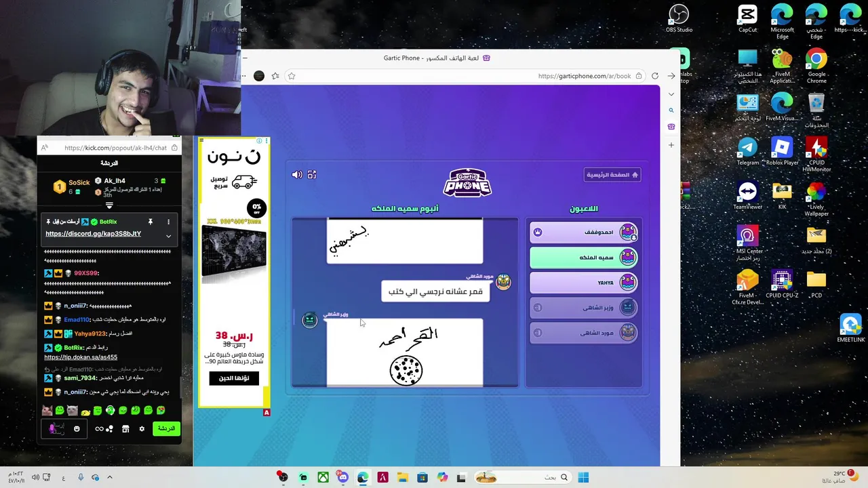Open CPUID CPU-Z desktop shortcut
The width and height of the screenshot is (868, 488).
782,283
